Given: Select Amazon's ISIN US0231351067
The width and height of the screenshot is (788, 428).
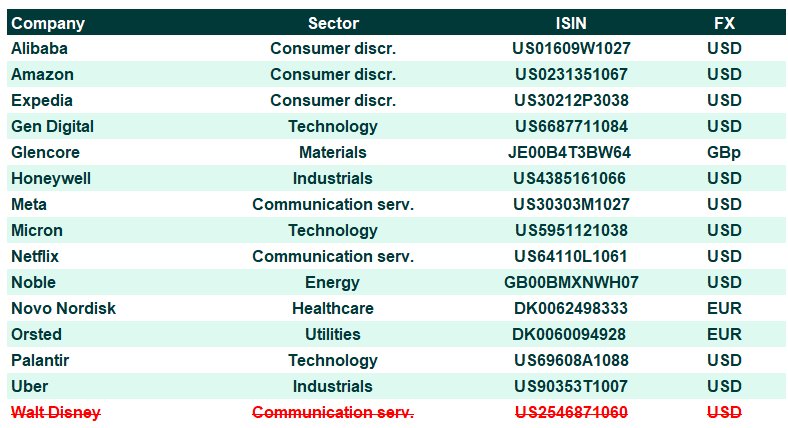Looking at the screenshot, I should 571,74.
